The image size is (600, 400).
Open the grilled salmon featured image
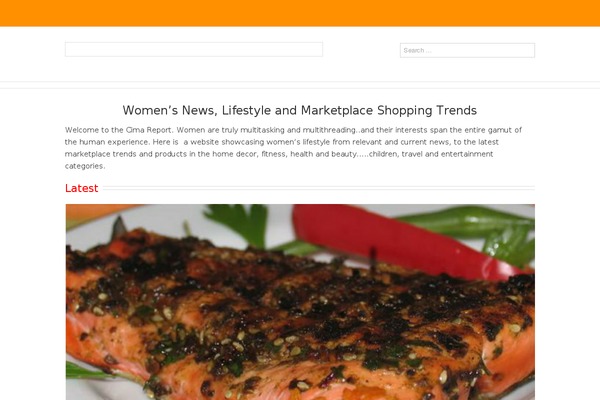coord(300,302)
